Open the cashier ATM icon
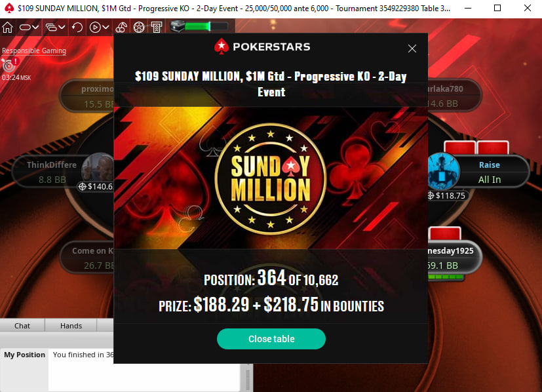 (x=157, y=27)
